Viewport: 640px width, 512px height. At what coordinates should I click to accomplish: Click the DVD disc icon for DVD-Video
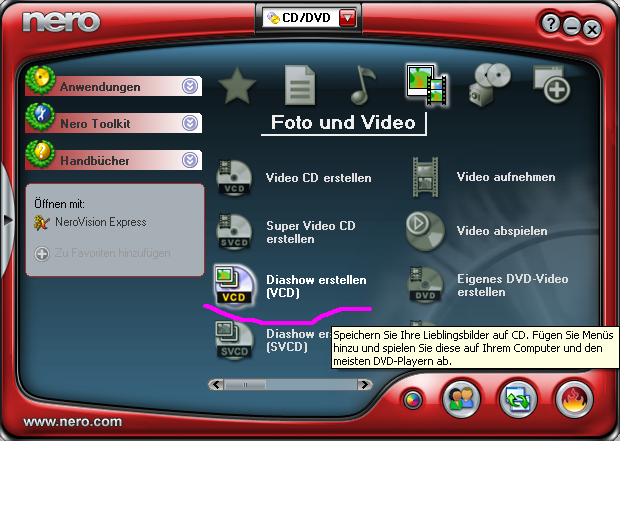425,285
